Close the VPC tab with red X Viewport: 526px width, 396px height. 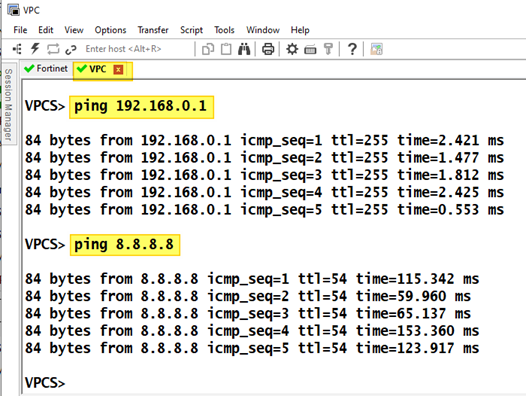tap(118, 69)
